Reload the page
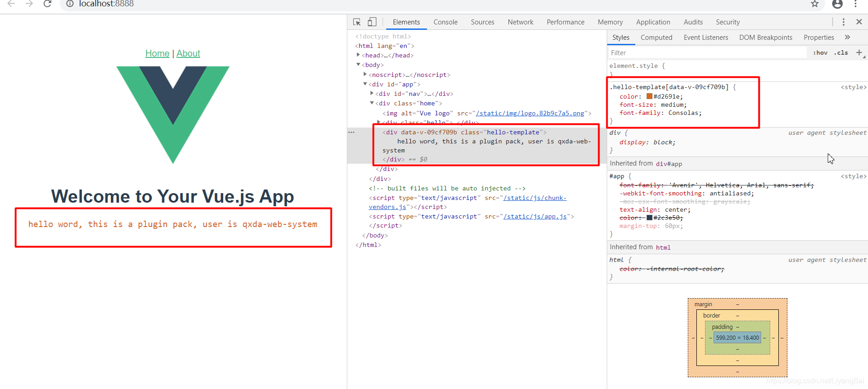The image size is (868, 389). click(x=47, y=4)
